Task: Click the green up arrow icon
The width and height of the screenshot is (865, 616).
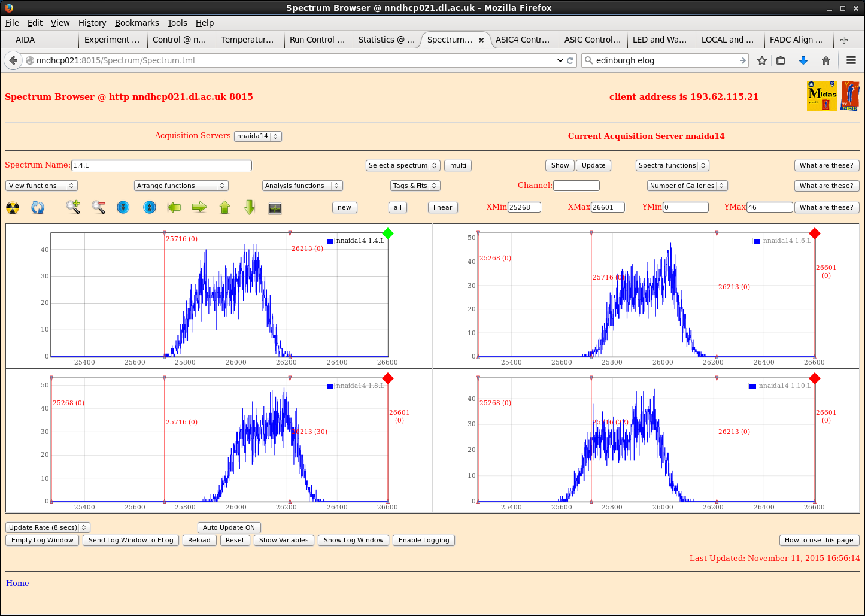Action: coord(224,207)
